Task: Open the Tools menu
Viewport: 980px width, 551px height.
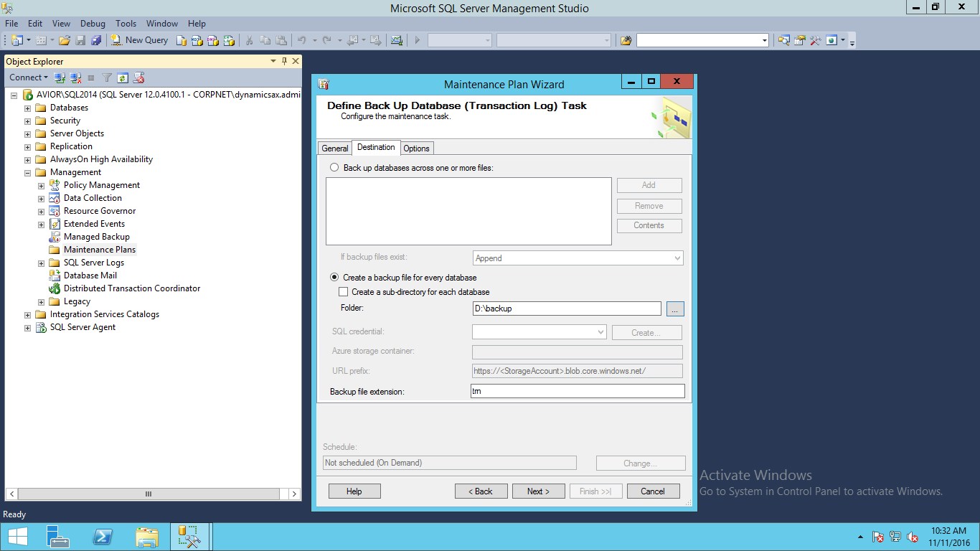Action: point(126,24)
